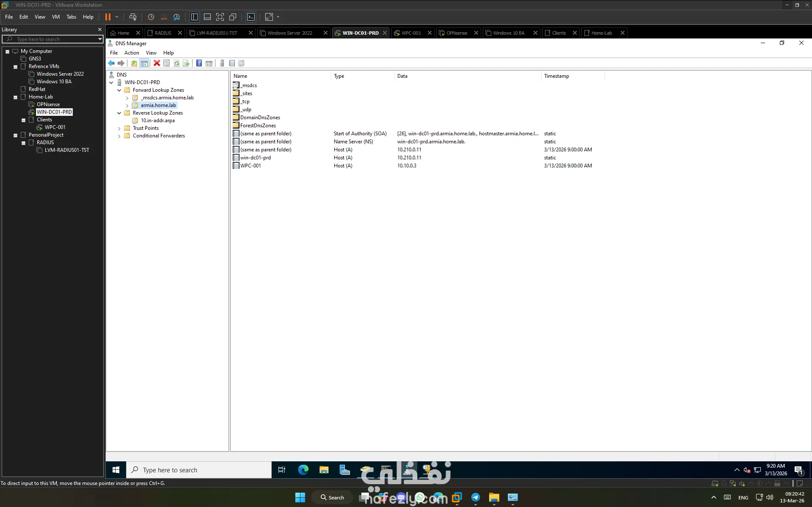Switch to Unity mode icon
The width and height of the screenshot is (812, 507).
233,17
